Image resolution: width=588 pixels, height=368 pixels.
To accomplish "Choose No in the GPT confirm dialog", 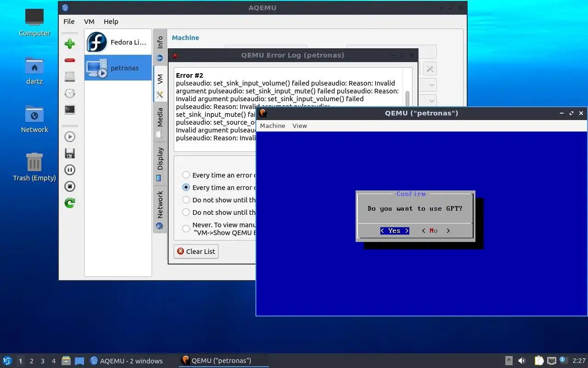I will pyautogui.click(x=435, y=230).
